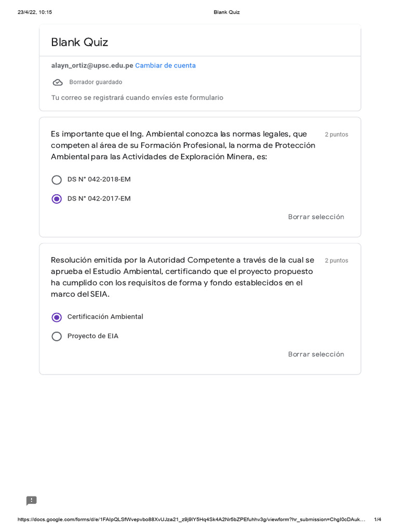The height and width of the screenshot is (532, 399).
Task: Open the Cambiar de cuenta link
Action: pyautogui.click(x=165, y=65)
